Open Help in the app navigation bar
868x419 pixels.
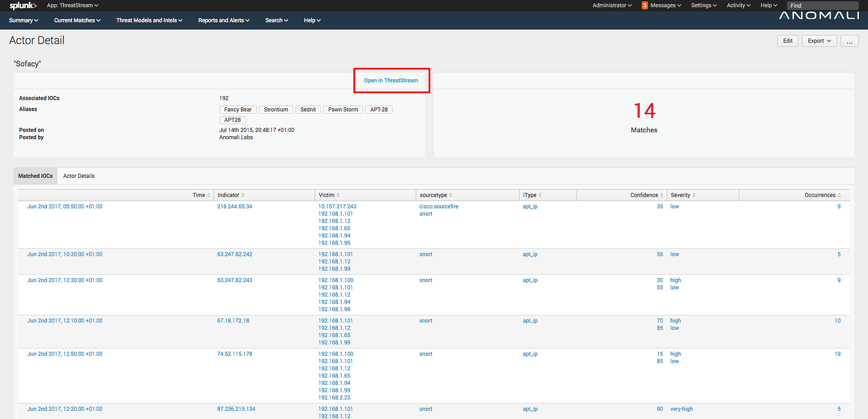312,21
